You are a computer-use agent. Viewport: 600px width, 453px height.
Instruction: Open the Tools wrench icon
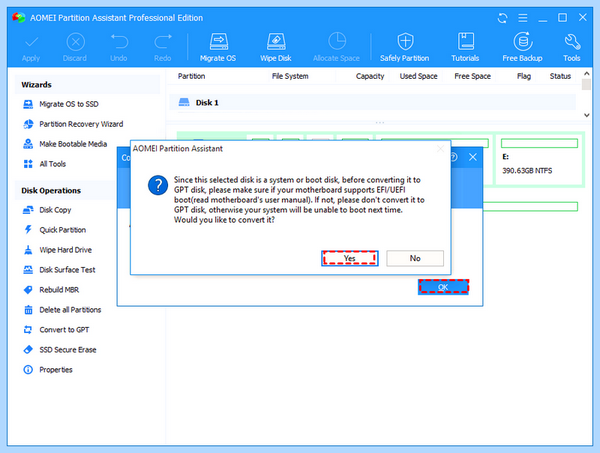pos(572,47)
